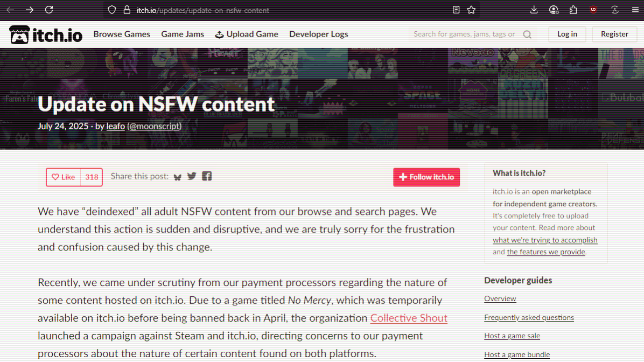The width and height of the screenshot is (644, 362).
Task: Open Browse Games menu item
Action: [122, 34]
